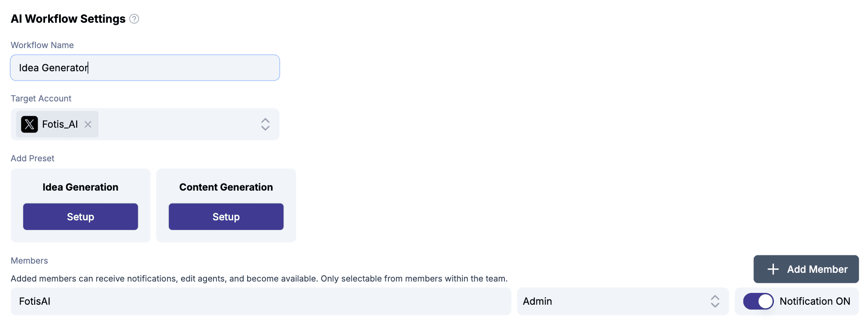Click the help question mark icon
This screenshot has height=320, width=868.
point(134,19)
